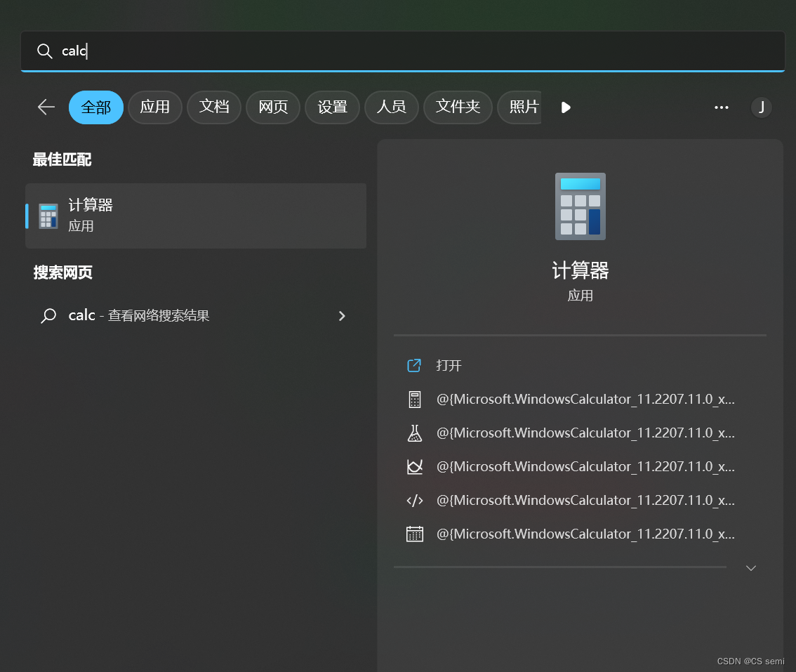Open the 计算器 app from best match
Image resolution: width=796 pixels, height=672 pixels.
pos(195,215)
